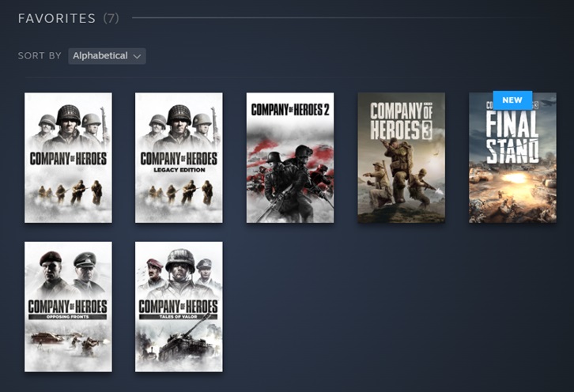This screenshot has height=392, width=574.
Task: Open the Company of Heroes 3 cover
Action: pos(401,158)
